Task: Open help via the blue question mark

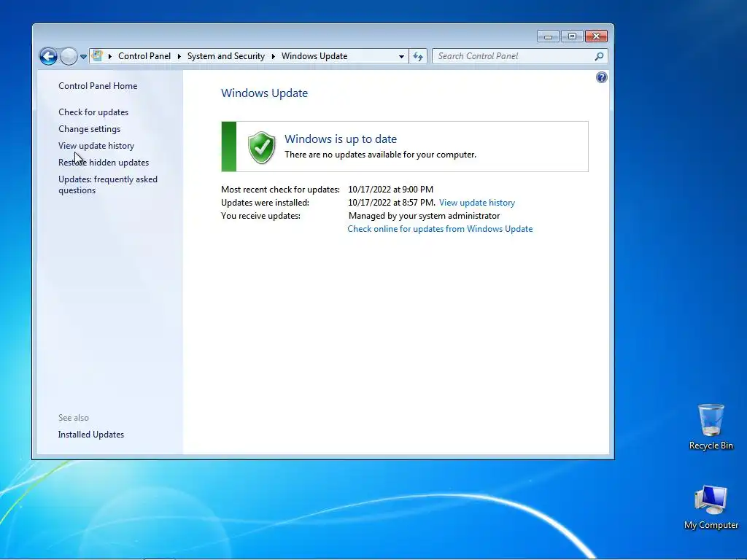Action: point(602,77)
